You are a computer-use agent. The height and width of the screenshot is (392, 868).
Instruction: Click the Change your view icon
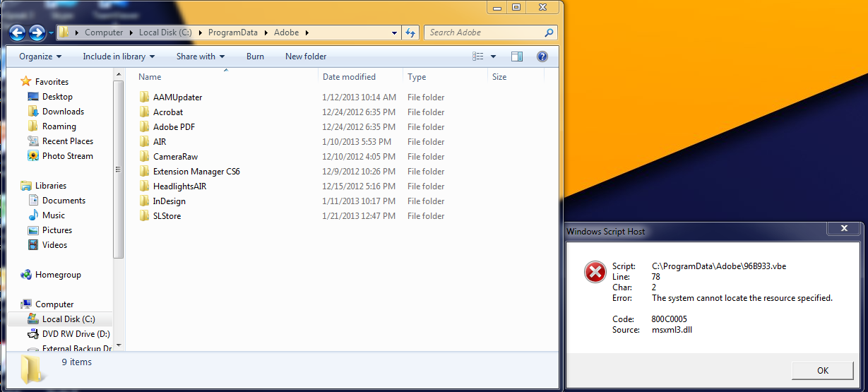point(478,57)
